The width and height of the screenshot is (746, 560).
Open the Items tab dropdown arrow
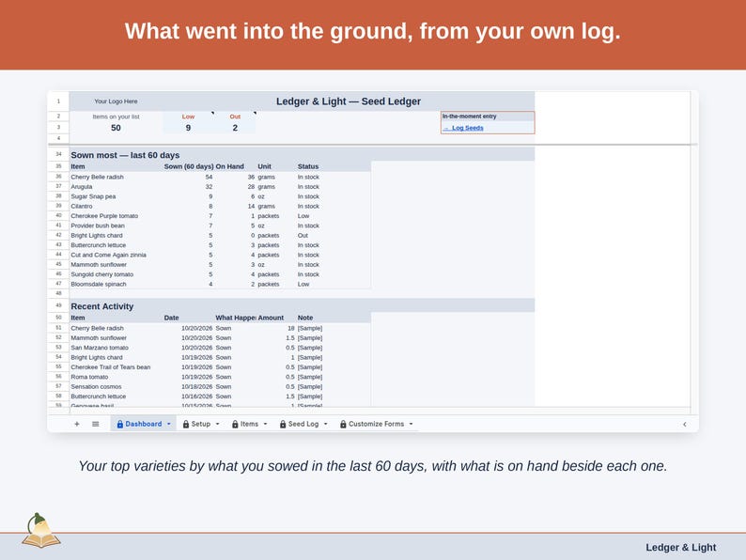(266, 424)
